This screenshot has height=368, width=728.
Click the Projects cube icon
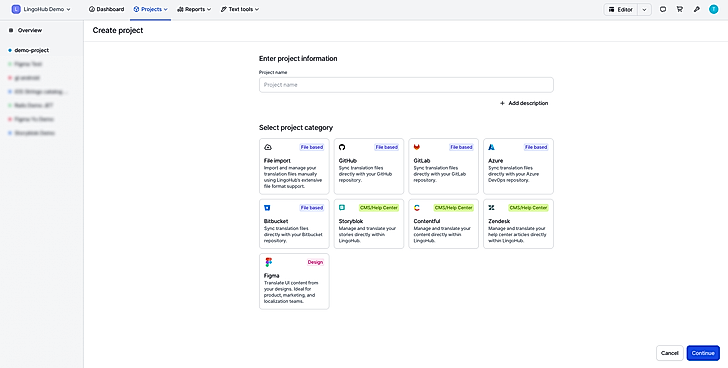(136, 9)
